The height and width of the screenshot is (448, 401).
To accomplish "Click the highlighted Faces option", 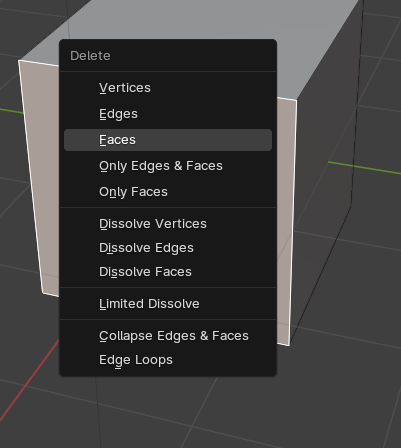I will (x=168, y=140).
